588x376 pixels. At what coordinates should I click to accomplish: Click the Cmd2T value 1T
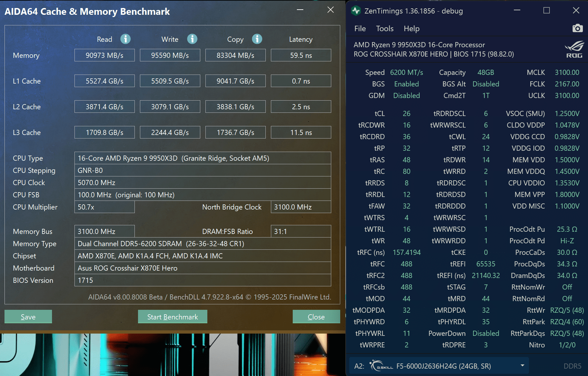point(486,95)
